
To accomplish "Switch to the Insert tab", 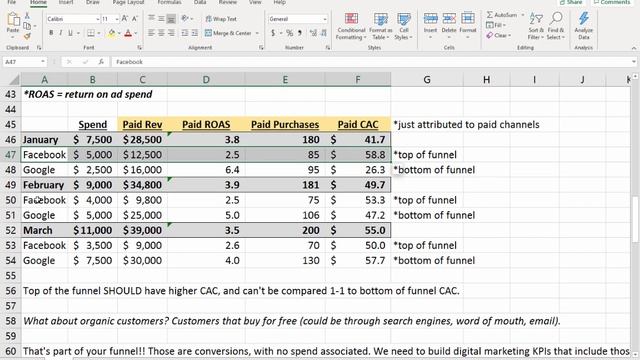I will (x=66, y=2).
